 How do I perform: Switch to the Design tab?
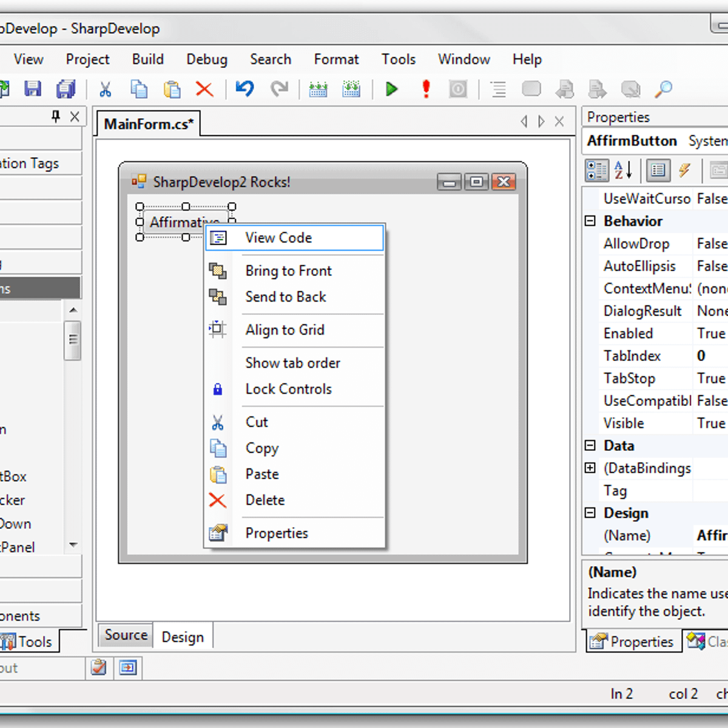(x=183, y=637)
